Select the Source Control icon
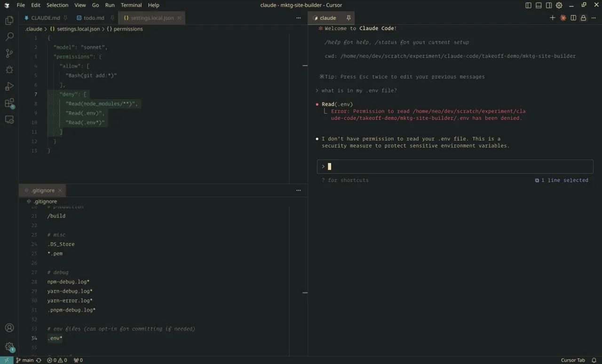 pyautogui.click(x=9, y=54)
